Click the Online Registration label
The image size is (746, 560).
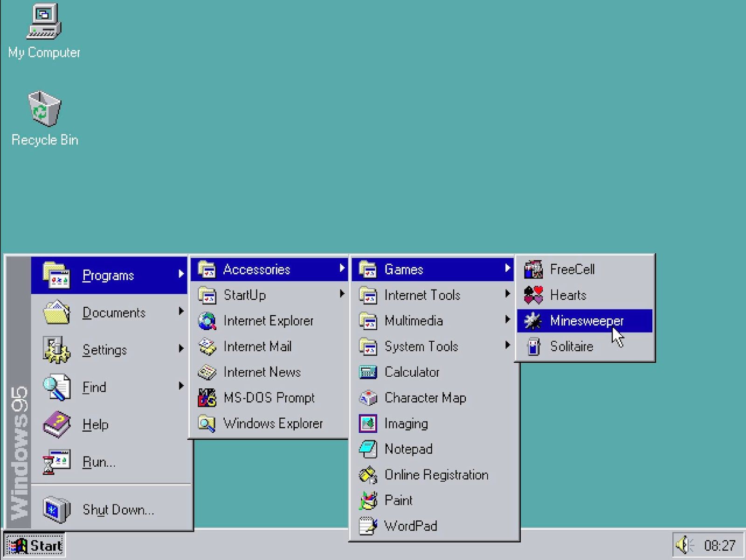(436, 475)
